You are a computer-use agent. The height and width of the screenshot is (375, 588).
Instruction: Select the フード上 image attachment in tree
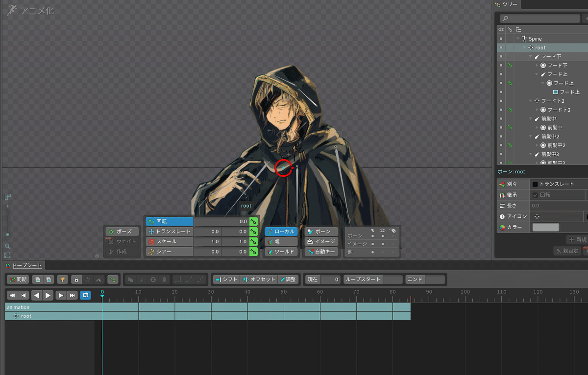pos(566,92)
